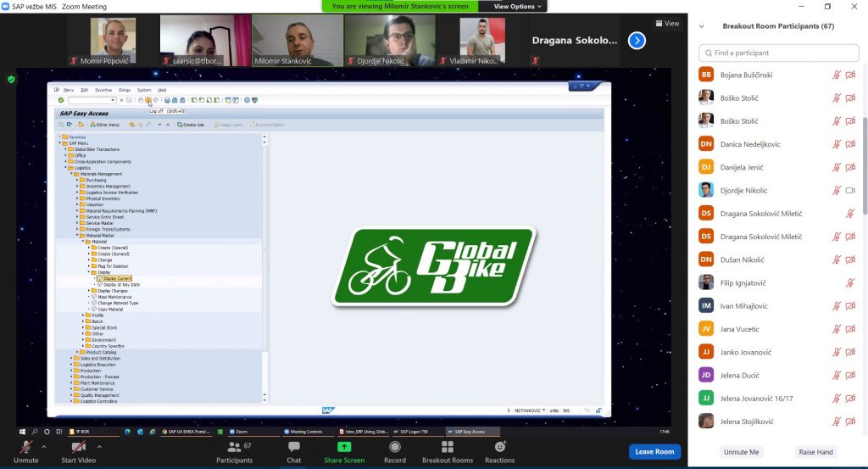Viewport: 868px width, 469px height.
Task: Select Milomir Stankovic video thumbnail
Action: 298,41
